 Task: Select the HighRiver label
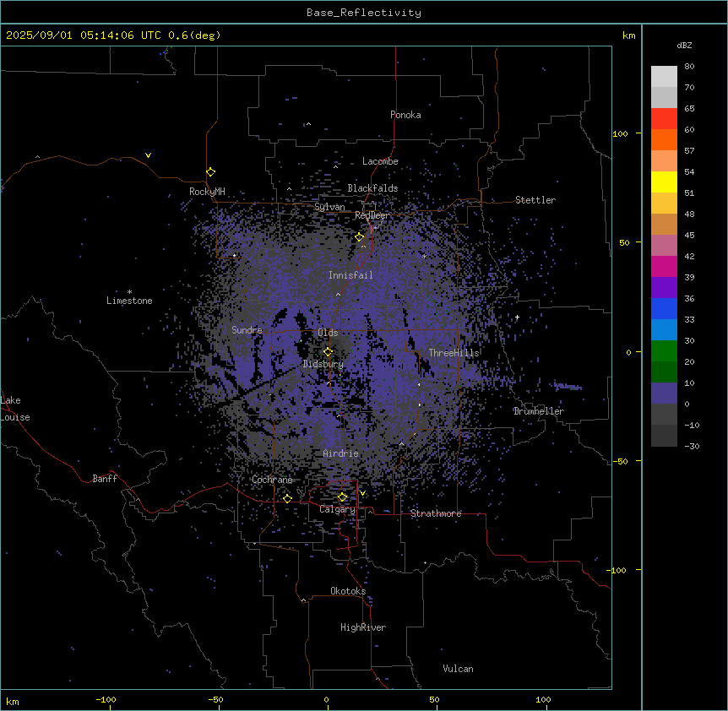click(x=363, y=627)
